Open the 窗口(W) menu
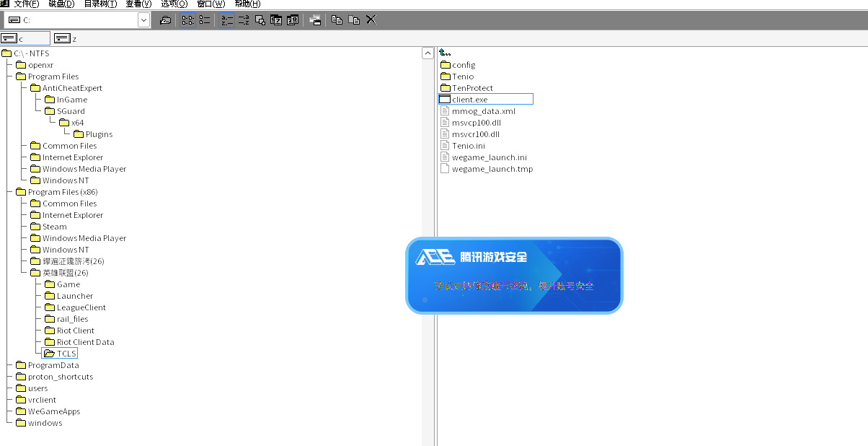Screen dimensions: 868x446 click(x=211, y=4)
